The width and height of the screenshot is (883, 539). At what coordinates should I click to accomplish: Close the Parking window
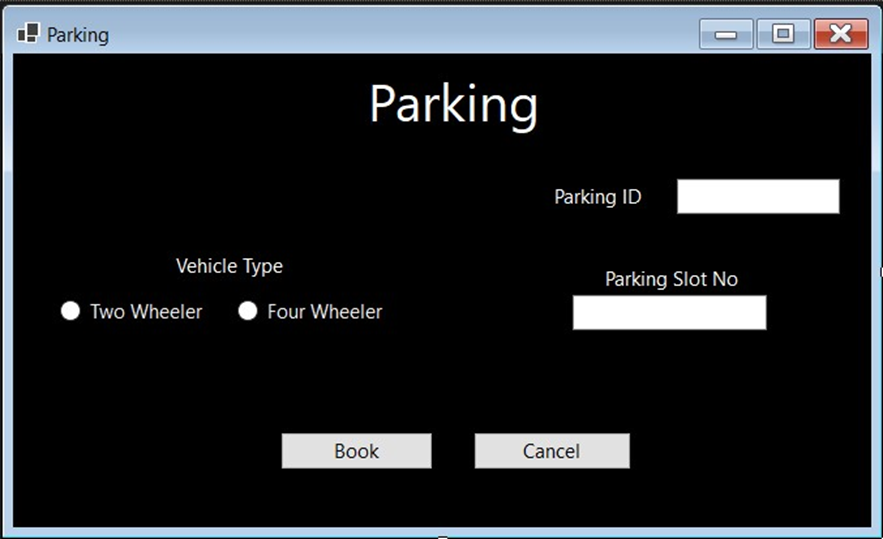pyautogui.click(x=841, y=34)
